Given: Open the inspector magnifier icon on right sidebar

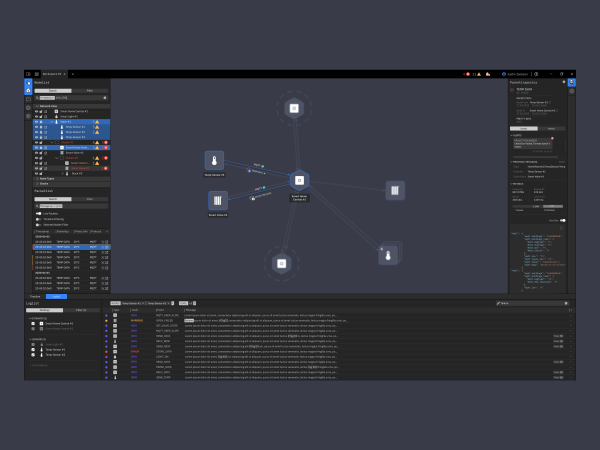Looking at the screenshot, I should click(x=572, y=83).
